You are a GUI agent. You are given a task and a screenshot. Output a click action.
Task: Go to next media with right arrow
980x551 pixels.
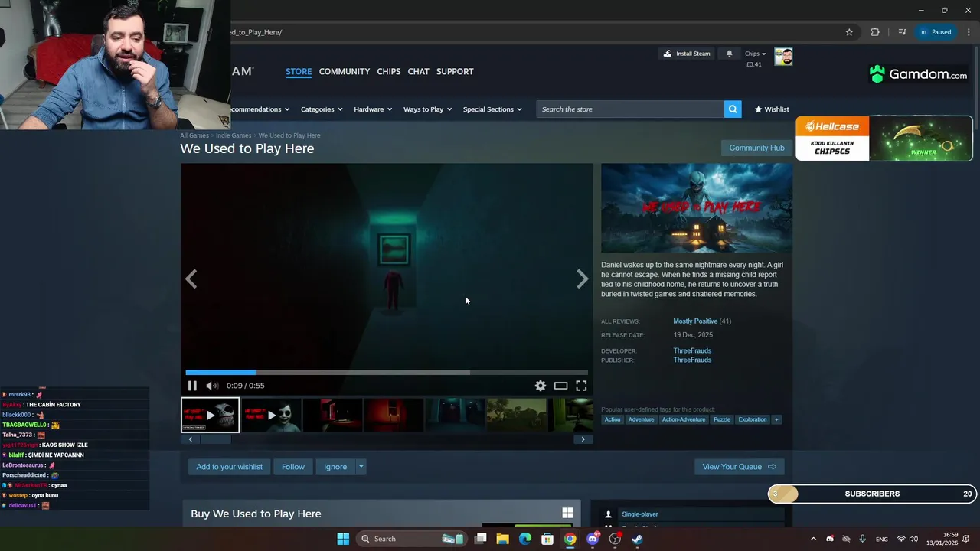tap(582, 279)
